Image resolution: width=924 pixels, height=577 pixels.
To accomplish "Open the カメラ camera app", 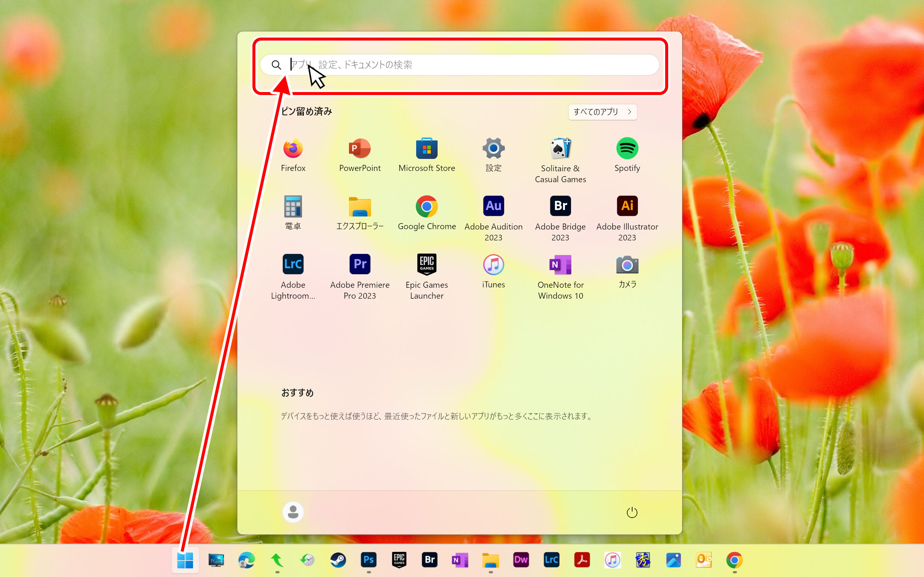I will [x=627, y=271].
